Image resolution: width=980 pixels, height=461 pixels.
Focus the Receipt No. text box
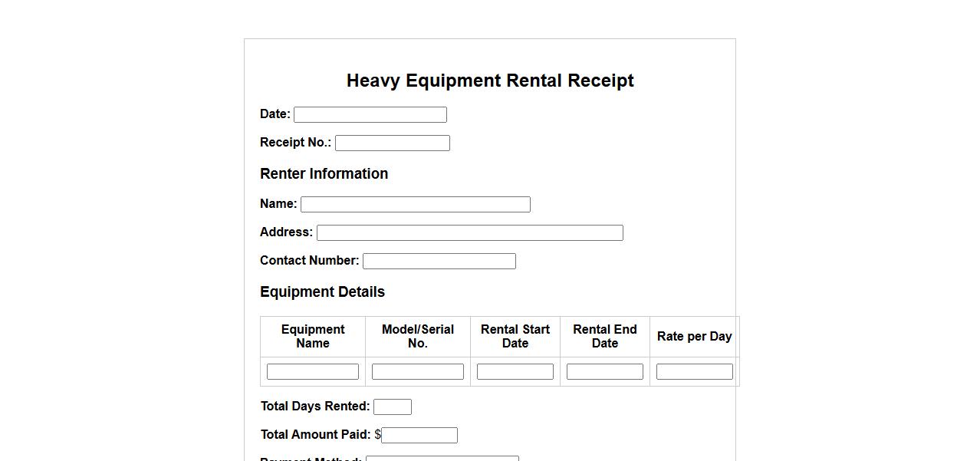(x=392, y=143)
